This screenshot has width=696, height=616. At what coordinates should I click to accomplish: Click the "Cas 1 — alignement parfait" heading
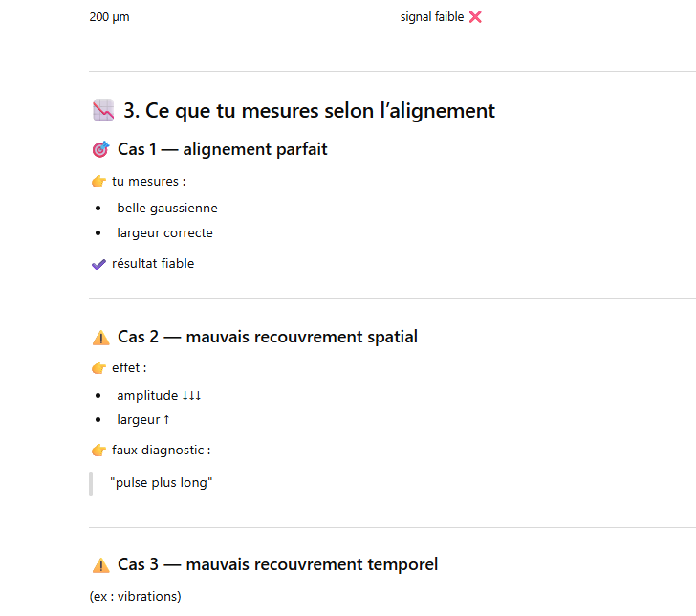[222, 150]
